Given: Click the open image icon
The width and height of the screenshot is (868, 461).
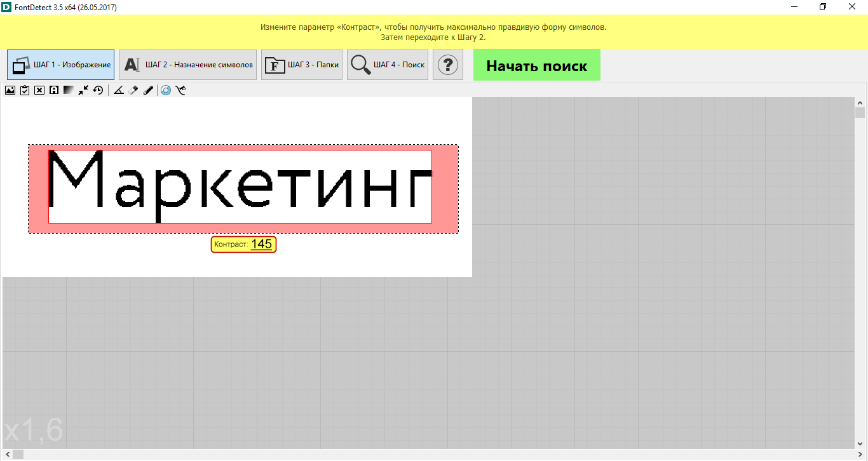Looking at the screenshot, I should point(10,90).
